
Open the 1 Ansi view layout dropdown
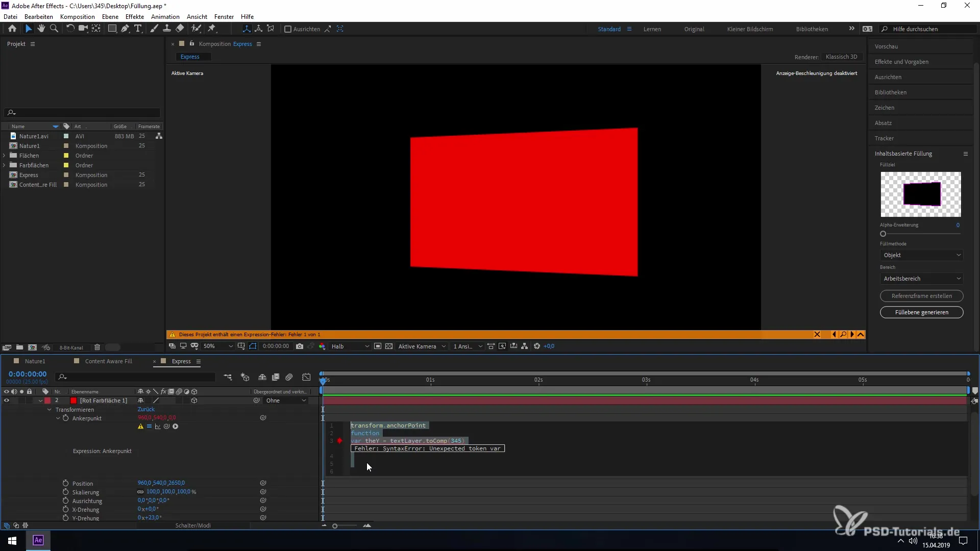pos(468,346)
